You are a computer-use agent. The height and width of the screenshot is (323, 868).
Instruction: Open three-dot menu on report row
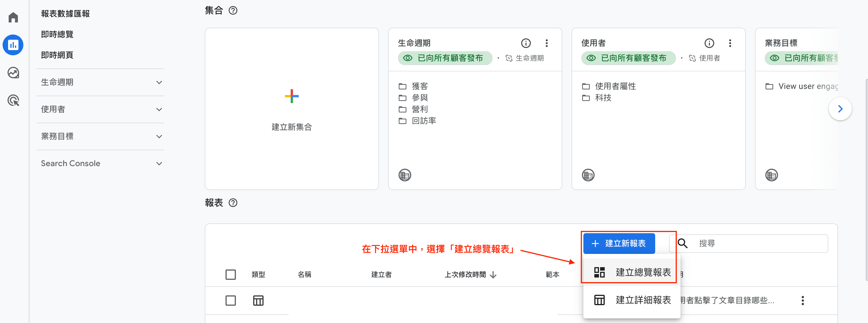(x=802, y=300)
